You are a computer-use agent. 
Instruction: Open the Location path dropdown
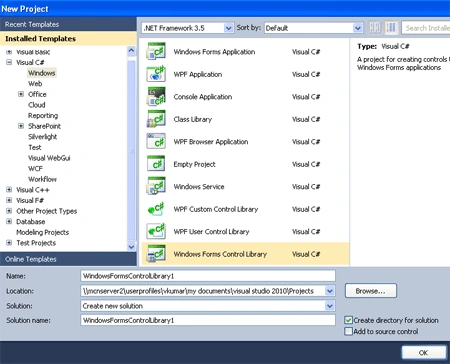point(329,291)
